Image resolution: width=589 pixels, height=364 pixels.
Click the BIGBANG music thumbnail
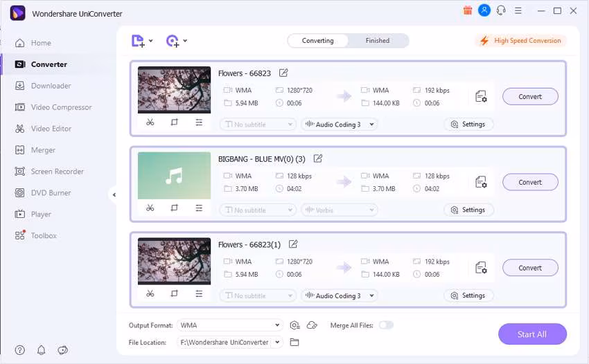[x=175, y=176]
